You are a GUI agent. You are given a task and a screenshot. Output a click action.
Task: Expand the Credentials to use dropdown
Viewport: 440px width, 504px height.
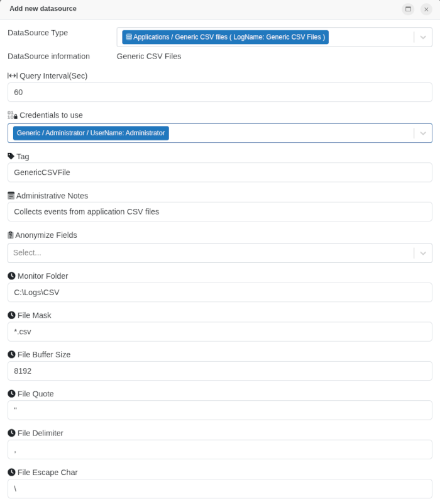pyautogui.click(x=422, y=133)
